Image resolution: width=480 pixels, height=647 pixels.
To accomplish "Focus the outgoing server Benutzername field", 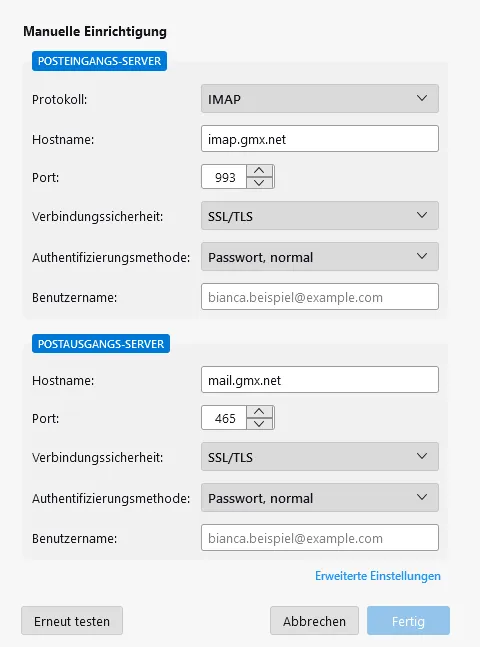I will [320, 538].
